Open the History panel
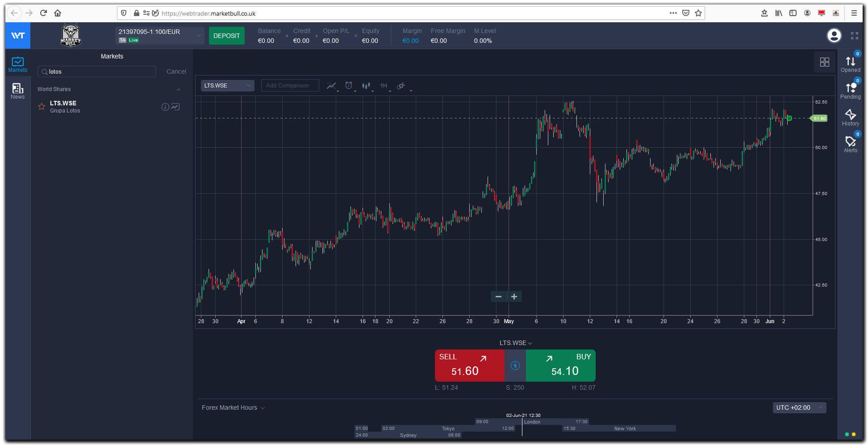The width and height of the screenshot is (868, 445). tap(850, 117)
